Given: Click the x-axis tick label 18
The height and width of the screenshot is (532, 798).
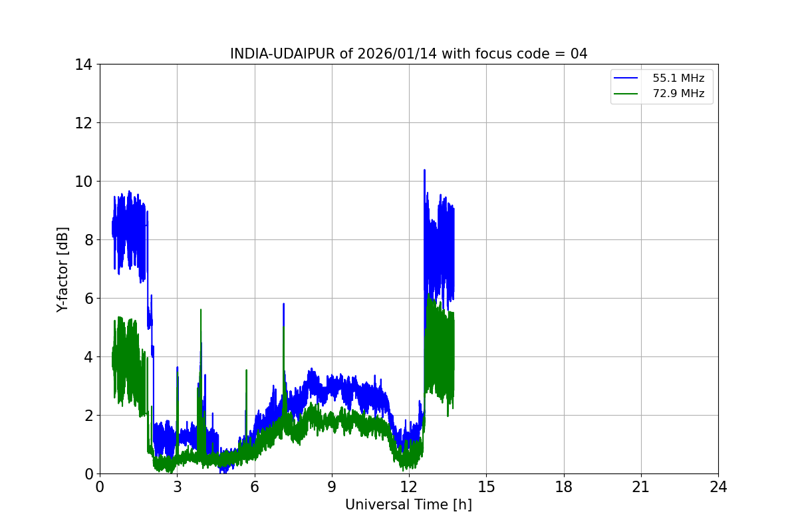Looking at the screenshot, I should [564, 487].
